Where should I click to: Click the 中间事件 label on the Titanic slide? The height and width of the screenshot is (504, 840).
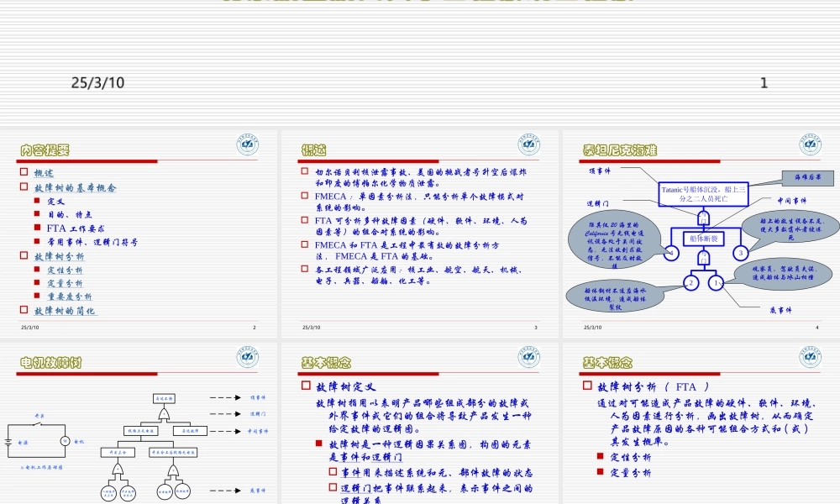(x=792, y=201)
